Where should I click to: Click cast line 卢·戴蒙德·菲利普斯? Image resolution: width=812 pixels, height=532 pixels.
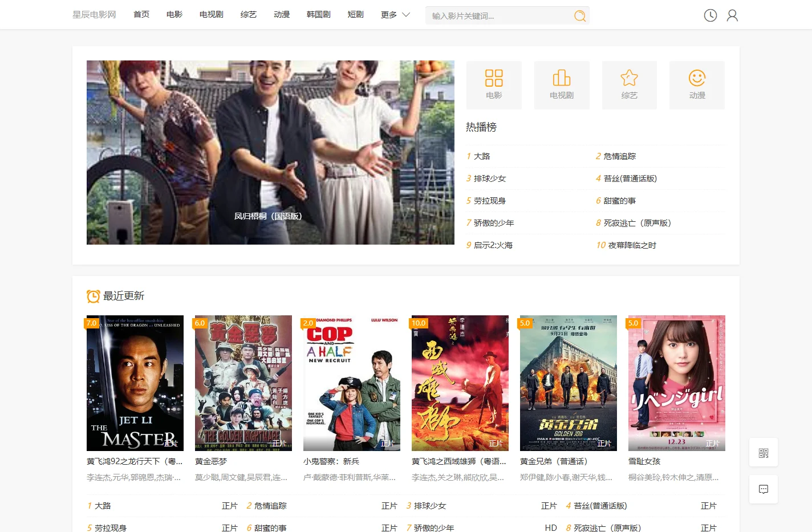point(350,477)
